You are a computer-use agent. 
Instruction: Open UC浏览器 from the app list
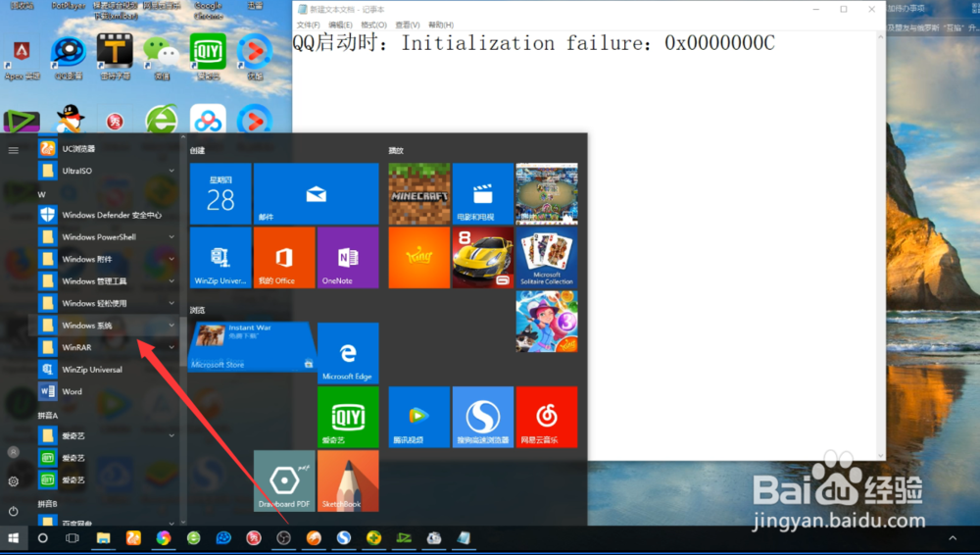click(106, 149)
